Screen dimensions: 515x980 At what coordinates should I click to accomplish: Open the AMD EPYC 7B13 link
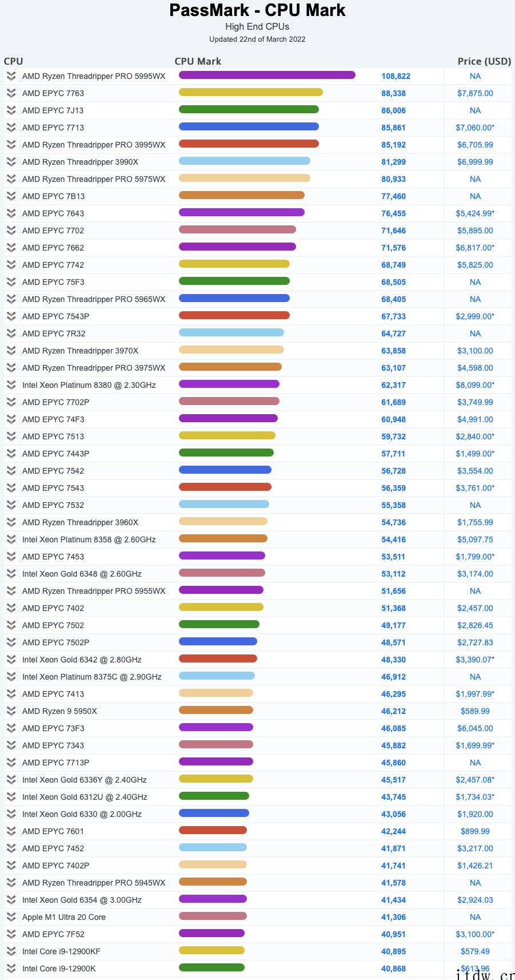(54, 196)
